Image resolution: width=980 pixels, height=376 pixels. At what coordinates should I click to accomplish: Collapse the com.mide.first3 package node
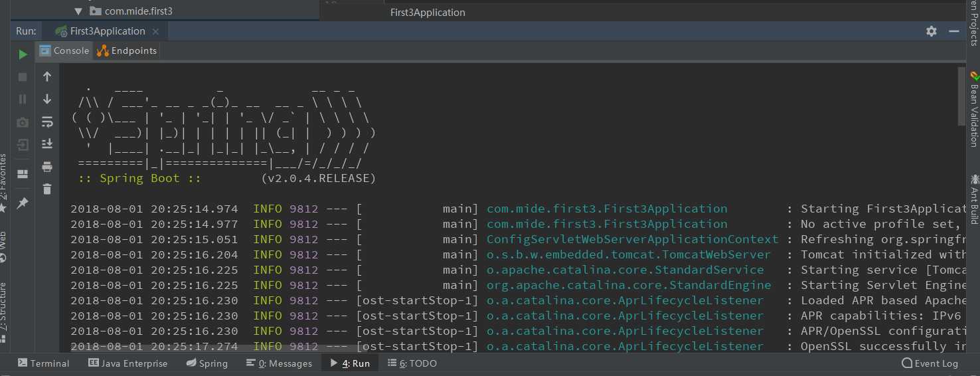(x=78, y=11)
